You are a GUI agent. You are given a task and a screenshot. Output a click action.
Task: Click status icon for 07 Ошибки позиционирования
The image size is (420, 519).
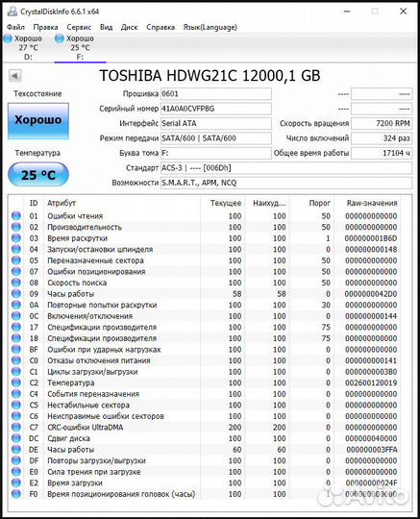[x=16, y=271]
